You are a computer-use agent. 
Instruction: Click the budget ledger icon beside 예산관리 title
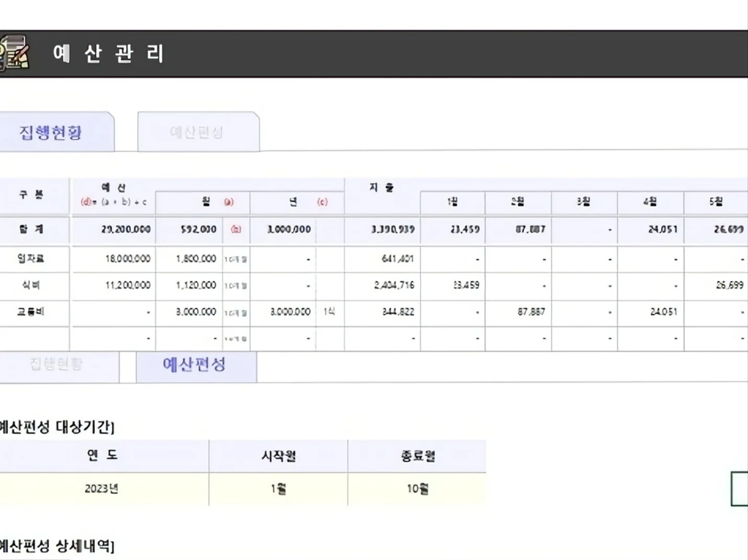pos(15,53)
